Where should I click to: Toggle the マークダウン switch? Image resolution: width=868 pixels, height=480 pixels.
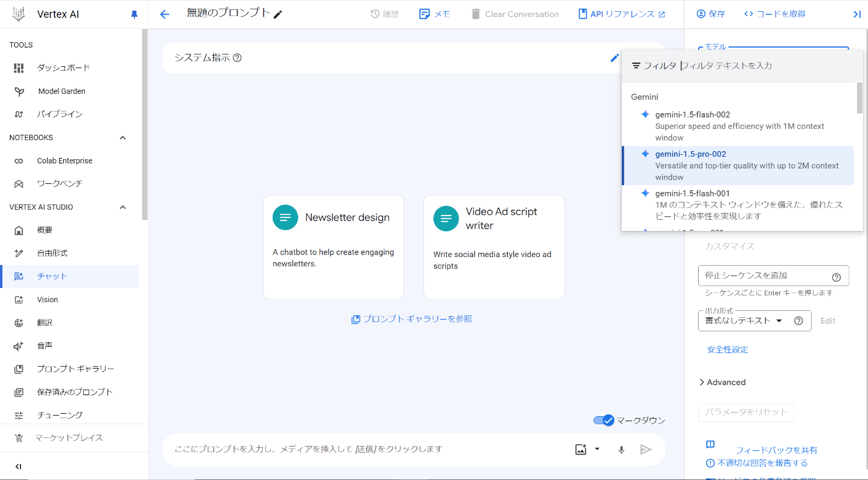603,421
